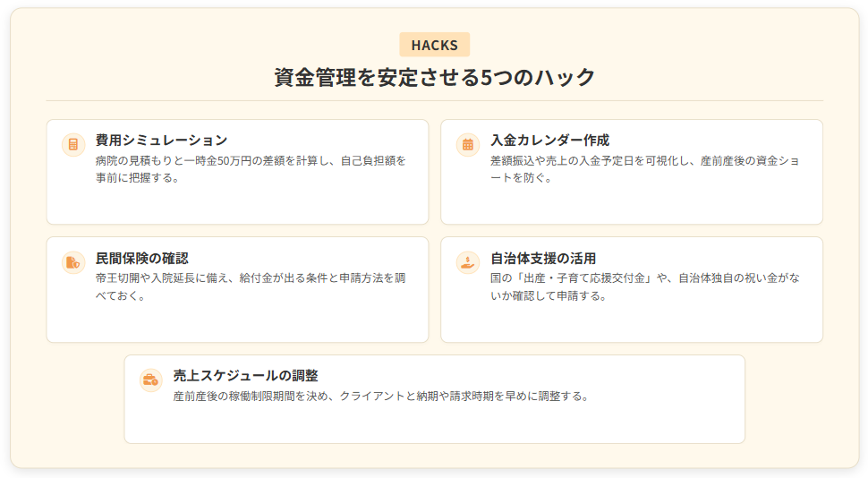Click the blank bottom area of the 入金カレンダー作成 card
The height and width of the screenshot is (478, 868).
tap(631, 206)
